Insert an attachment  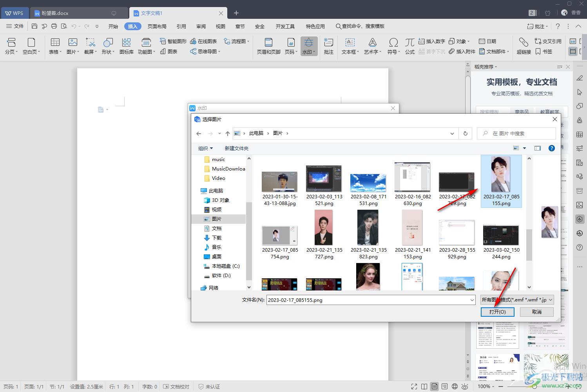click(462, 51)
